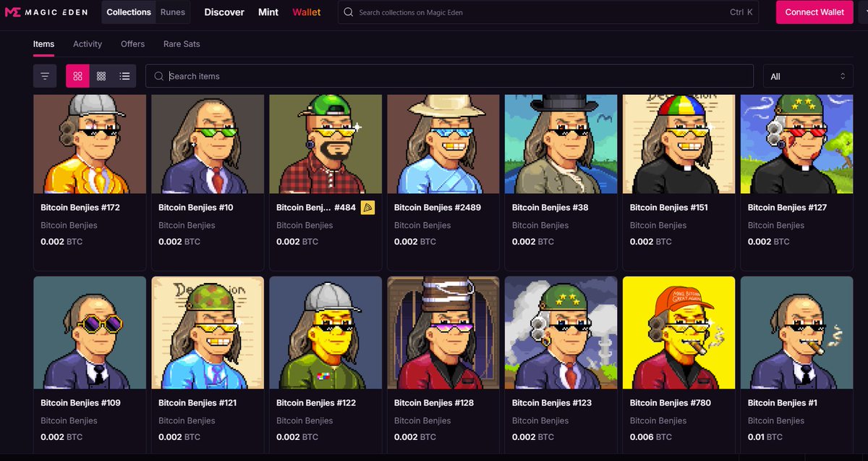Click the Bitcoin Benjies #109 title
The height and width of the screenshot is (461, 868).
coord(80,403)
